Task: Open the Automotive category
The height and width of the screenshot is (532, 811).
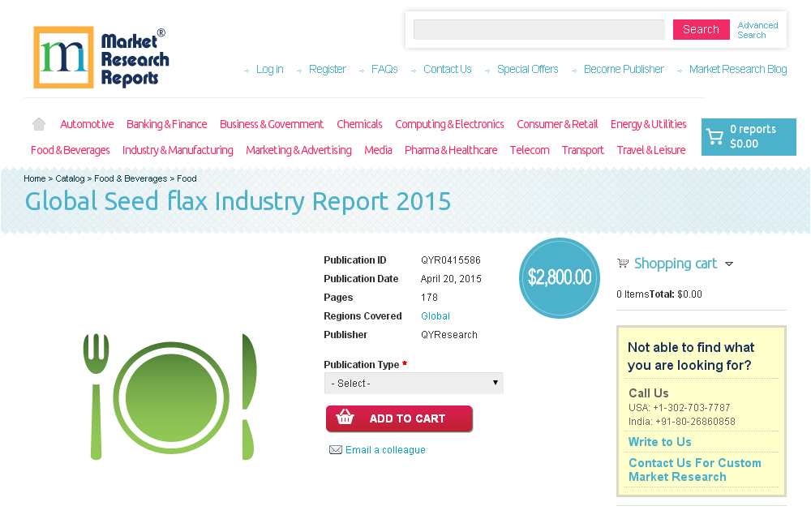Action: 87,123
